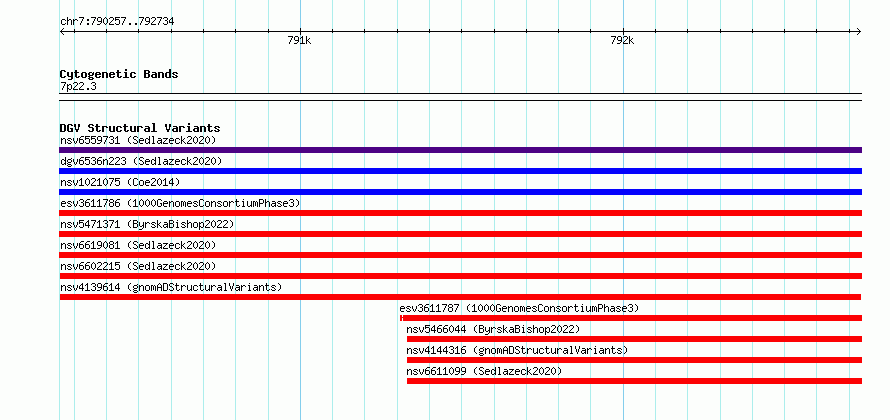Screen dimensions: 890x420
Task: Click the chr7:790257..792734 coordinate label
Action: pos(117,22)
